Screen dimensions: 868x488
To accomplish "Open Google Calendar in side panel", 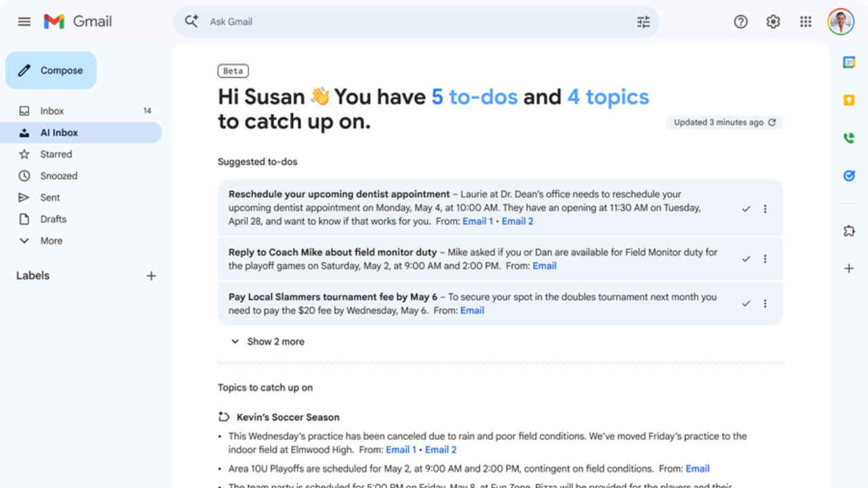I will point(848,62).
